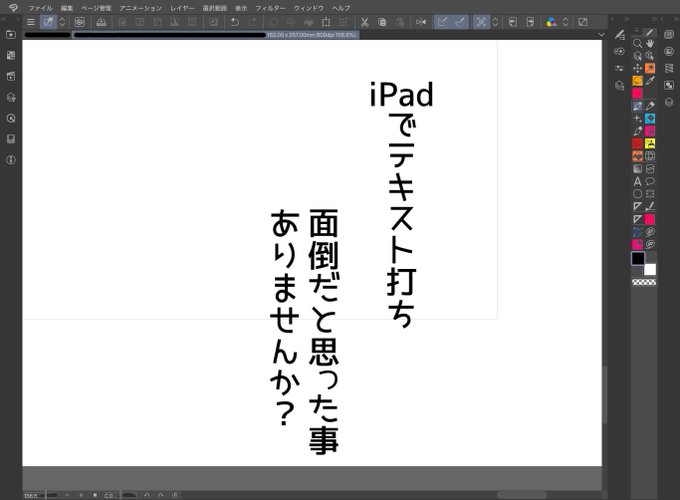Click the rightmost command bar icon
Screen dimensions: 680x500
pyautogui.click(x=582, y=22)
